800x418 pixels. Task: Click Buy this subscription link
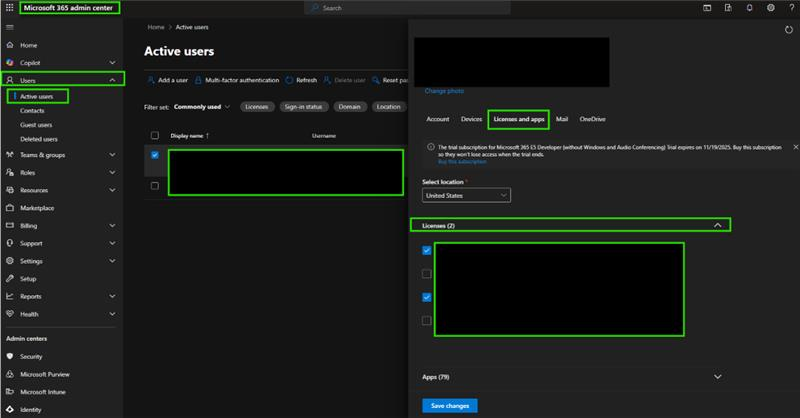(462, 161)
